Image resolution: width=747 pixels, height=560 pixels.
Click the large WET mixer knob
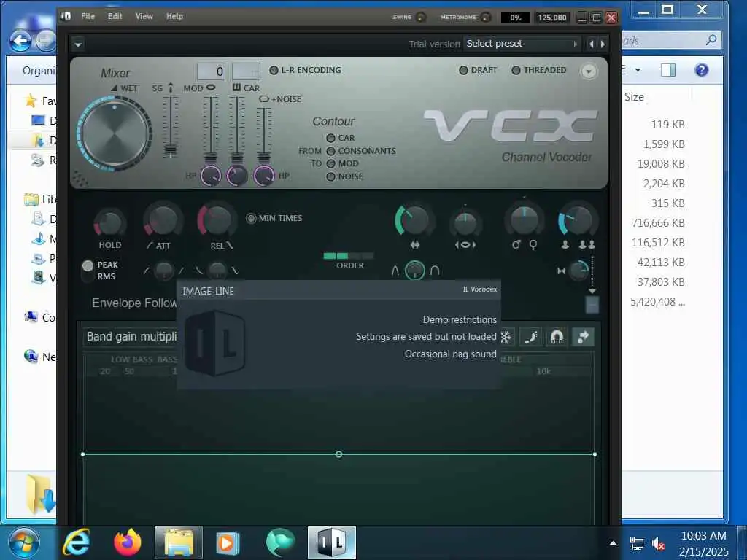[x=115, y=133]
